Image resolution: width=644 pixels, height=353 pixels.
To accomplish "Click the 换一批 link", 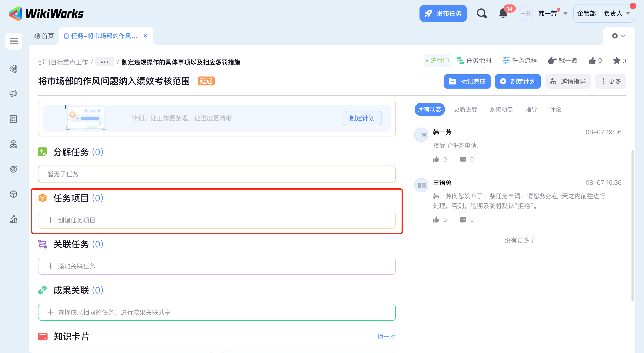I will pos(386,336).
